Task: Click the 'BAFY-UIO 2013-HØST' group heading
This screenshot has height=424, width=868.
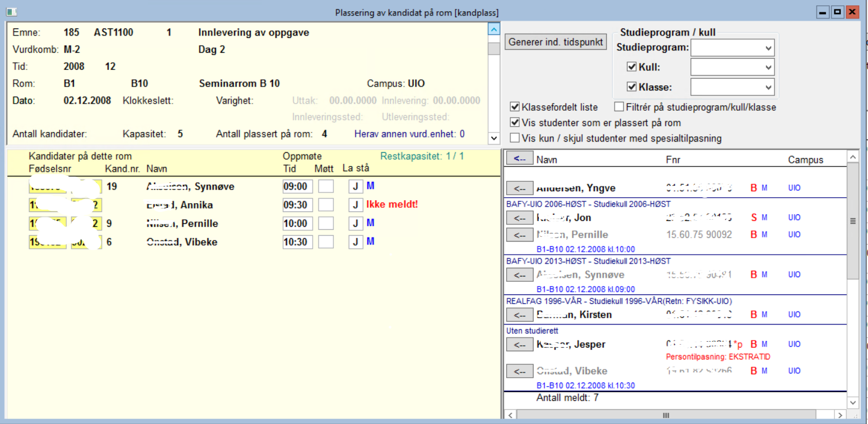Action: (x=589, y=261)
